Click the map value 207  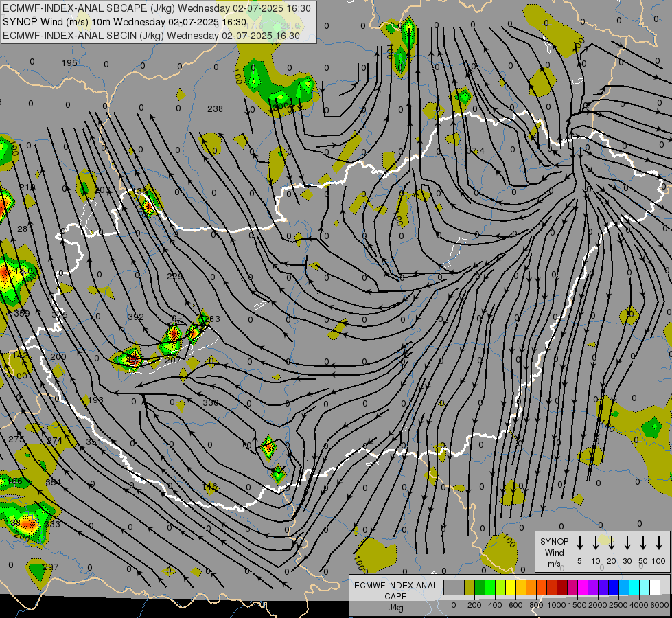(x=173, y=360)
